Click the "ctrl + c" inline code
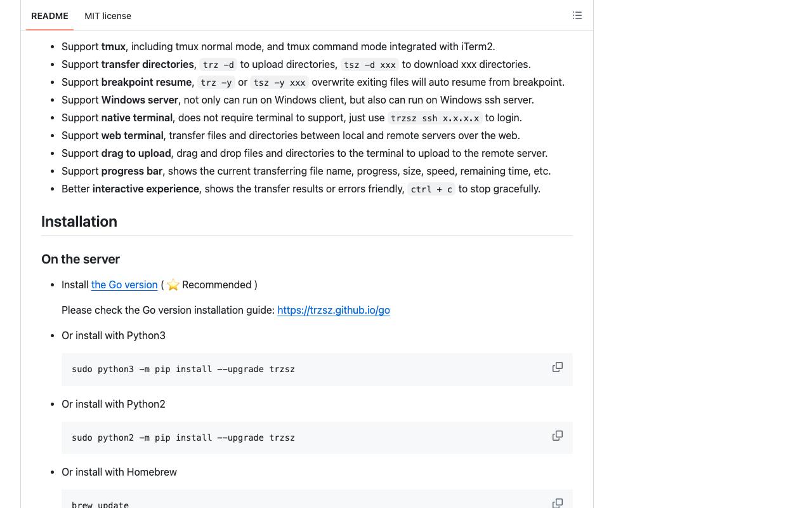Screen dimensions: 812x508 [x=431, y=189]
